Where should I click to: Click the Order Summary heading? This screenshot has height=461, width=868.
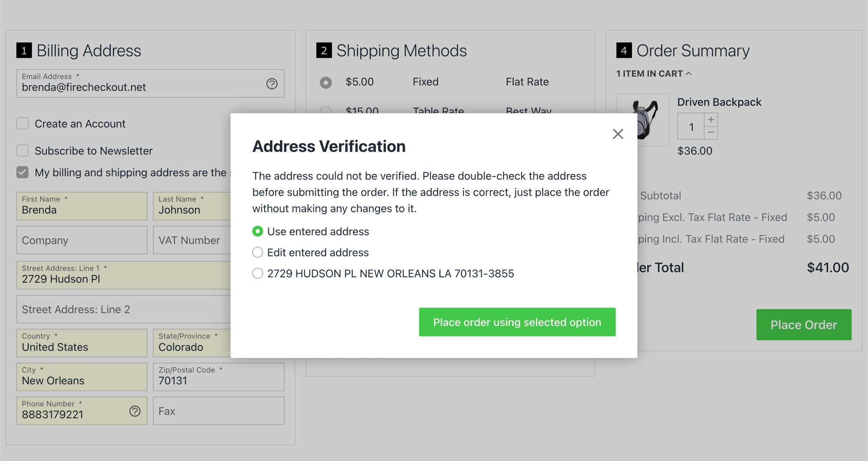[x=693, y=51]
